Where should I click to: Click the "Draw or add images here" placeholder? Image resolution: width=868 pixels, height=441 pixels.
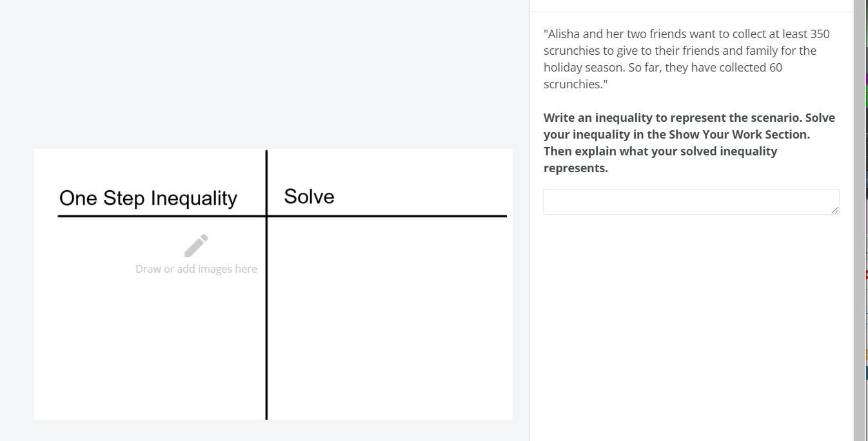tap(196, 269)
